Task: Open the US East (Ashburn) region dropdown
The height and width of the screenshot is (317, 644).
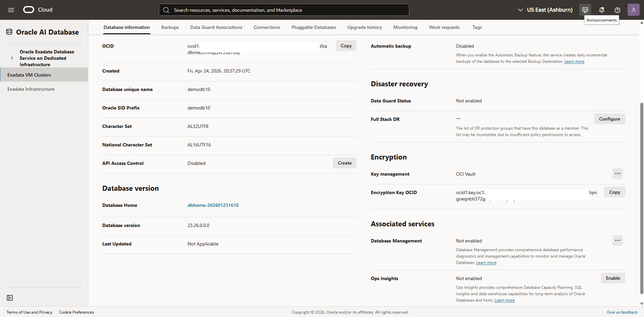Action: (x=545, y=10)
